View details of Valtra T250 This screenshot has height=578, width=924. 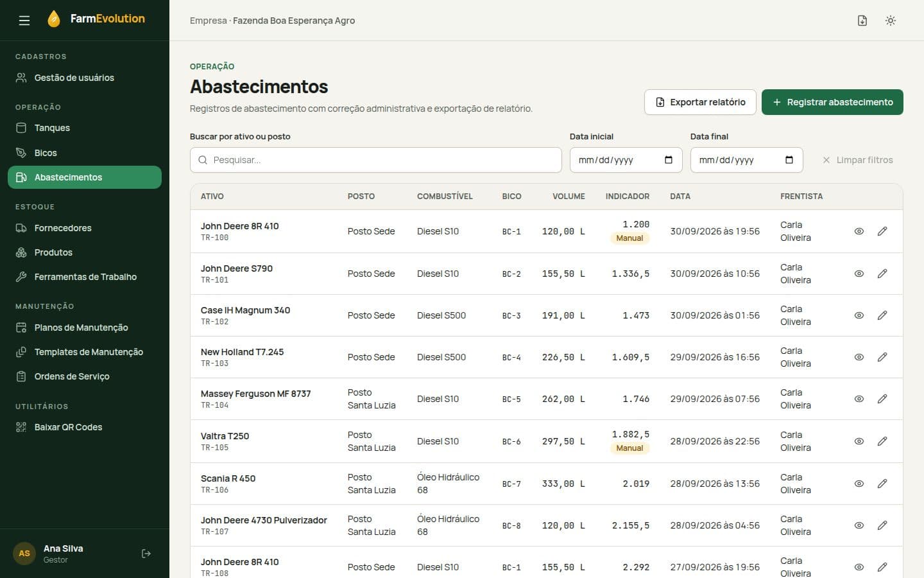859,441
